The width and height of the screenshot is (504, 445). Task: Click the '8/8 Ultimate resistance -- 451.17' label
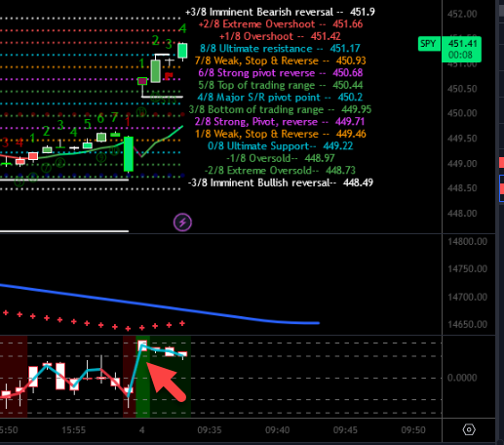[x=280, y=49]
